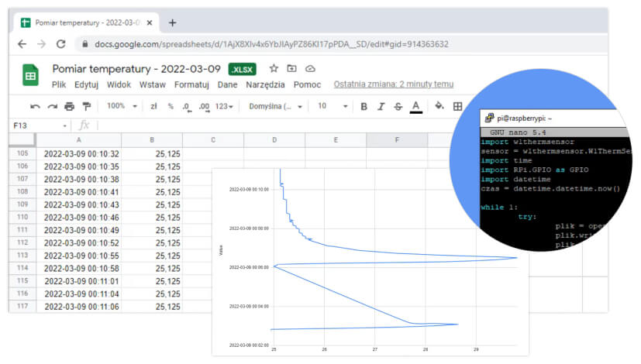Click the site lock icon in address bar
Image resolution: width=641 pixels, height=364 pixels.
[85, 44]
